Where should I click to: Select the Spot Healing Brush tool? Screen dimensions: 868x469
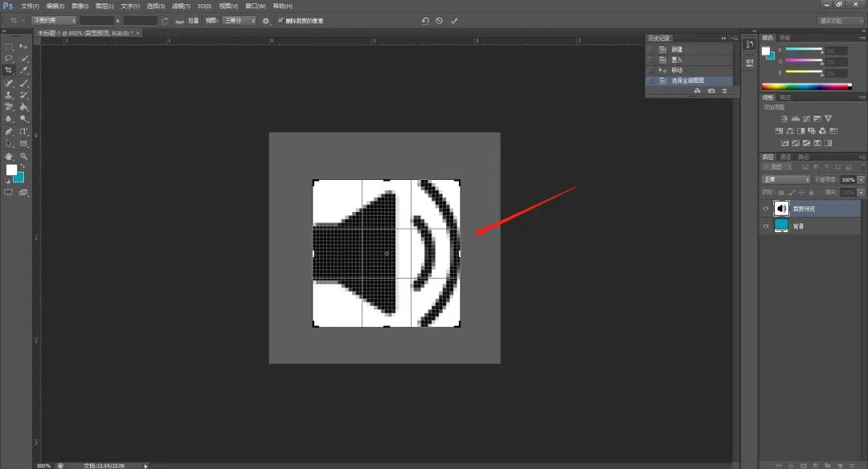pos(8,83)
